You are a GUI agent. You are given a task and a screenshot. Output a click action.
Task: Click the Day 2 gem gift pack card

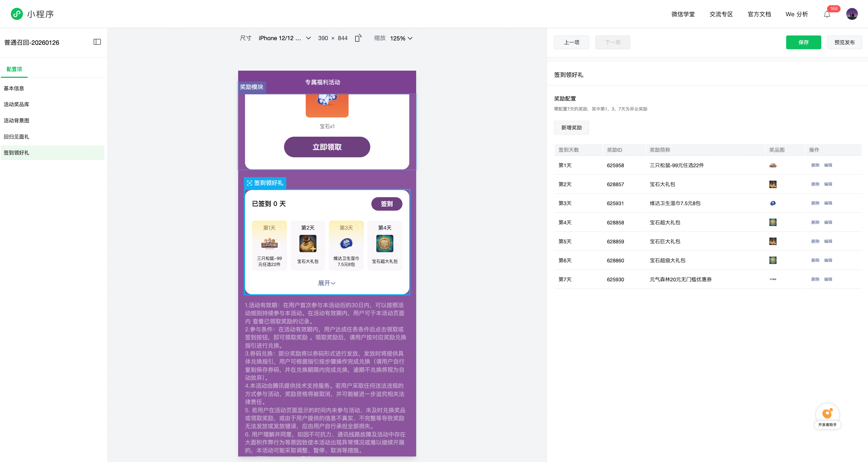point(307,245)
